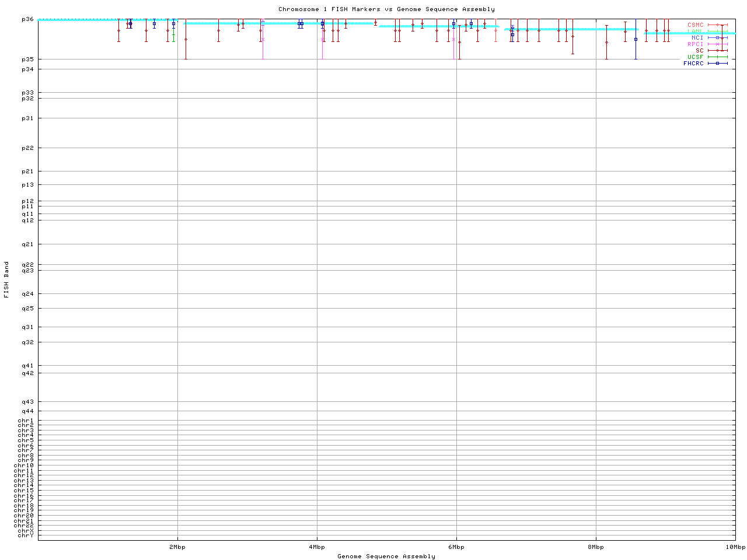Click the 6Mbp x-axis tick label
Screen dimensions: 747x560
[x=456, y=547]
